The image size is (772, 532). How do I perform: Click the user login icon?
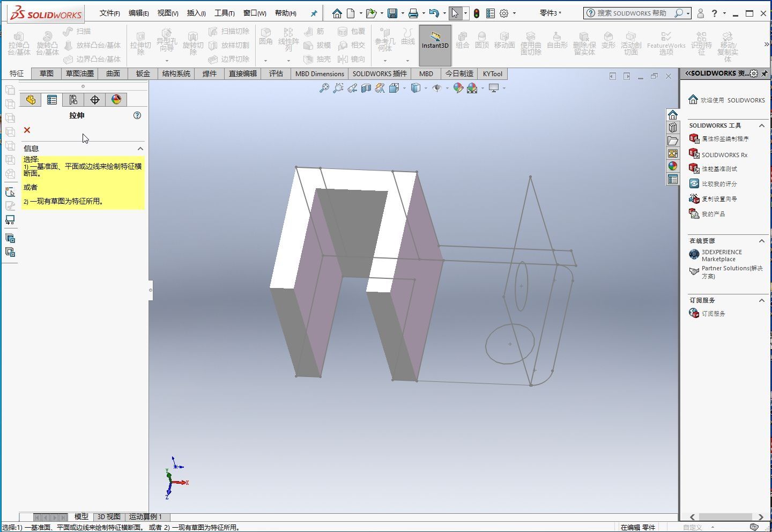[x=700, y=13]
